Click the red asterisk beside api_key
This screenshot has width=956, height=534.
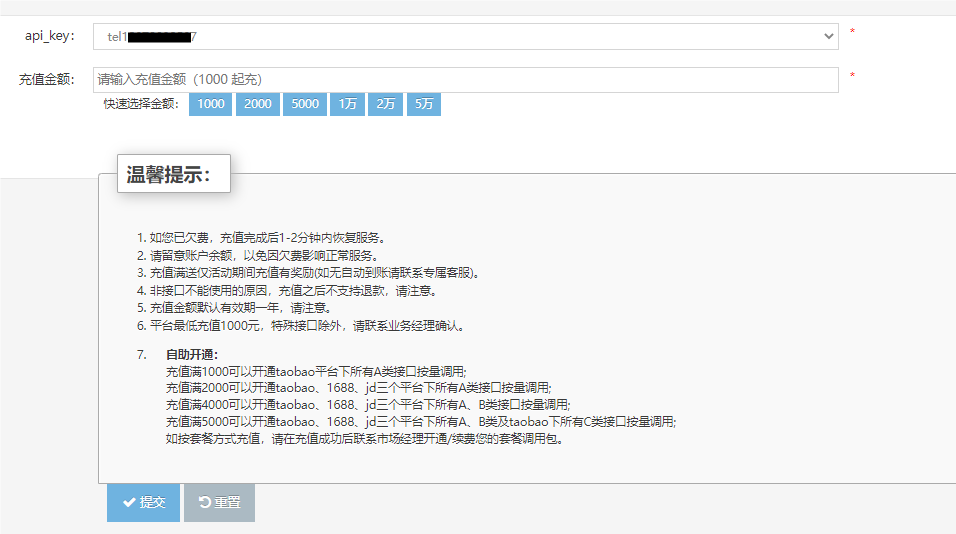[x=852, y=32]
